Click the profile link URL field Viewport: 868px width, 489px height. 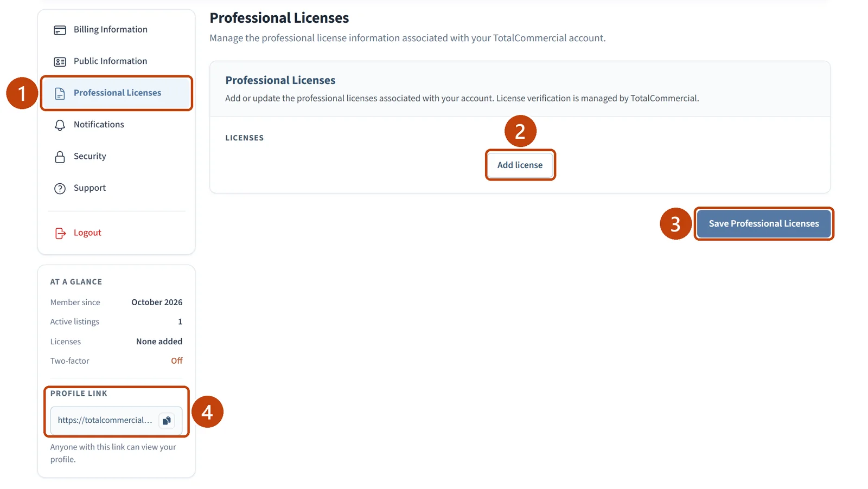(x=116, y=421)
